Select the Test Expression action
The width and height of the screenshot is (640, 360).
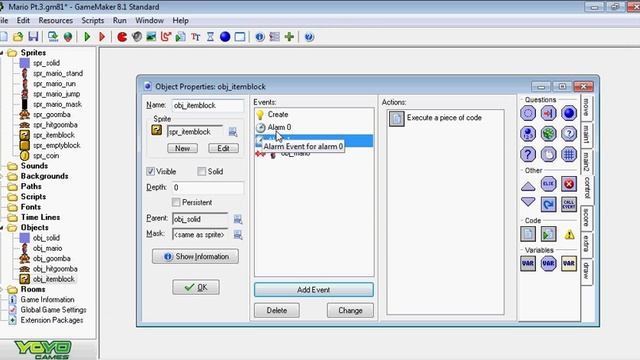pyautogui.click(x=528, y=154)
